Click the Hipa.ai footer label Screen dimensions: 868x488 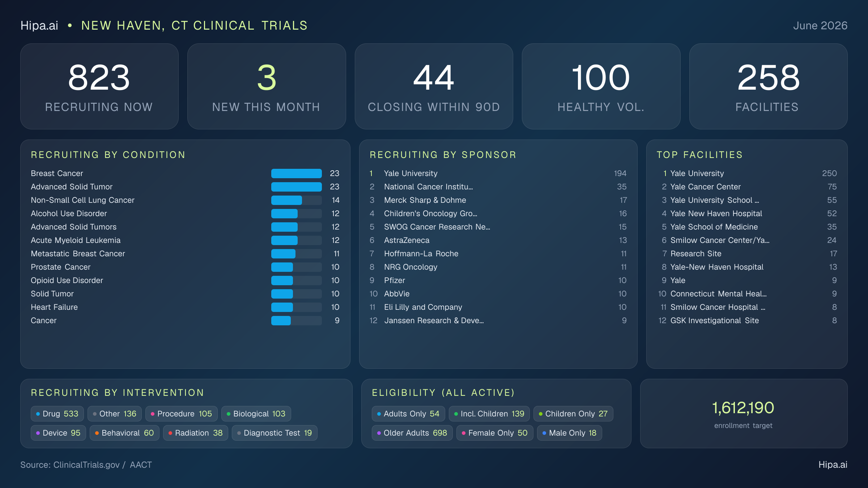833,465
